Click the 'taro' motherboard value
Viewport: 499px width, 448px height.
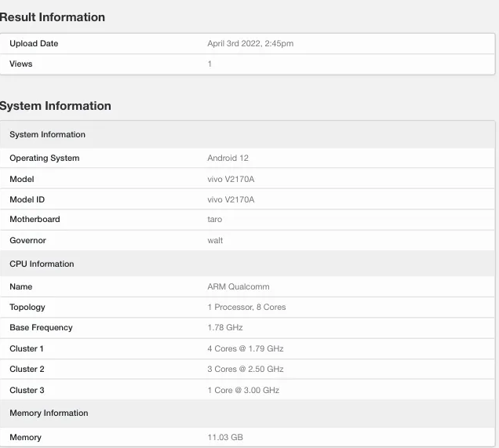tap(214, 219)
